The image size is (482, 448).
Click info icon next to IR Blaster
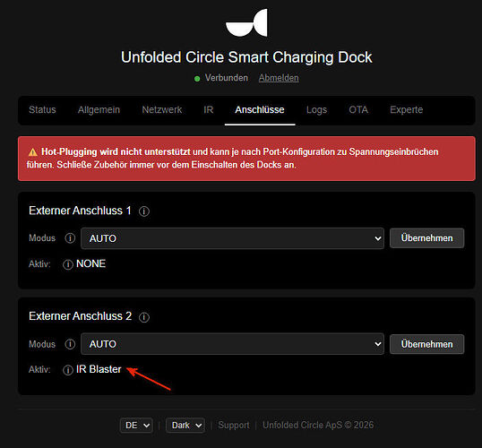68,370
